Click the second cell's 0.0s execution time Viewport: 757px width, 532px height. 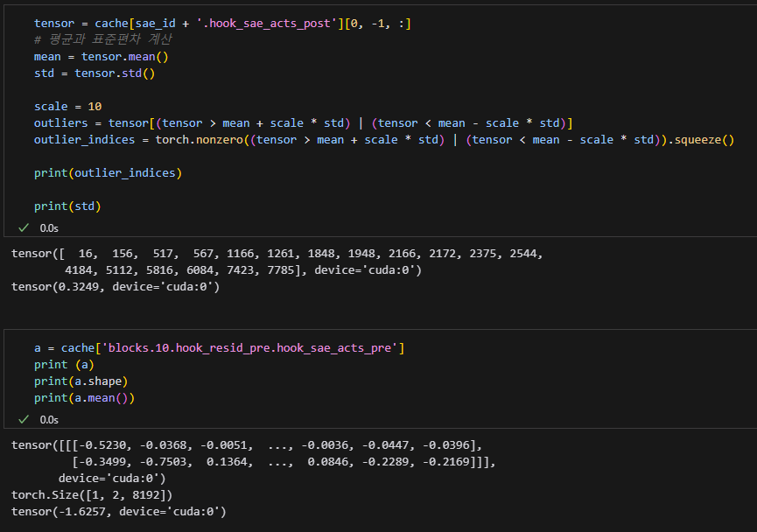[x=49, y=420]
